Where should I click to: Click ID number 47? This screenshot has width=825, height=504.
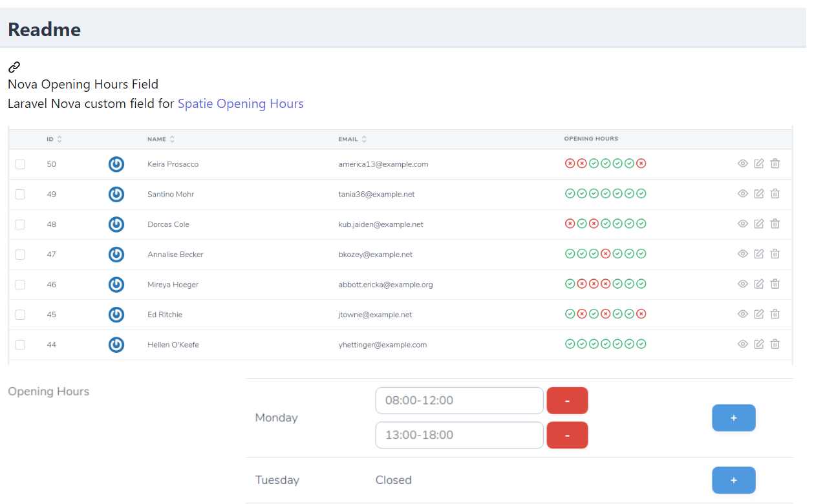tap(52, 255)
